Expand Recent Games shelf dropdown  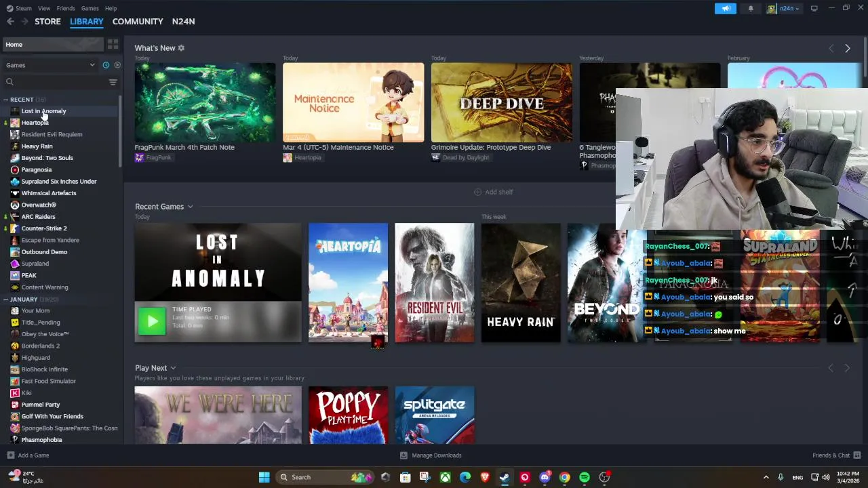[191, 207]
